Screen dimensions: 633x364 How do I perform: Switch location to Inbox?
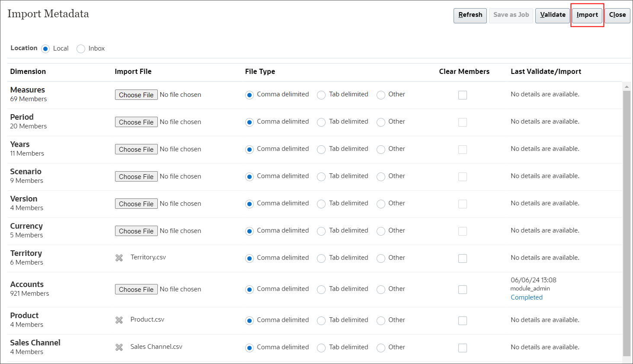[x=80, y=48]
